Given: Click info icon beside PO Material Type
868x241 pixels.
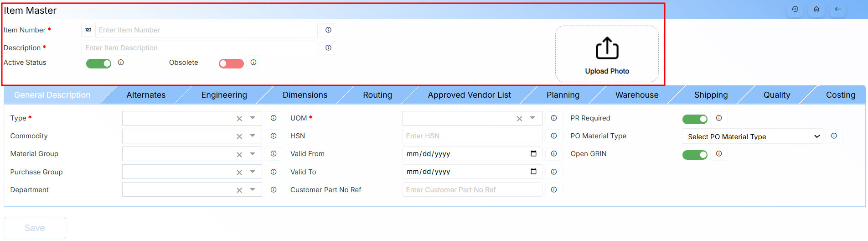Looking at the screenshot, I should pyautogui.click(x=834, y=136).
